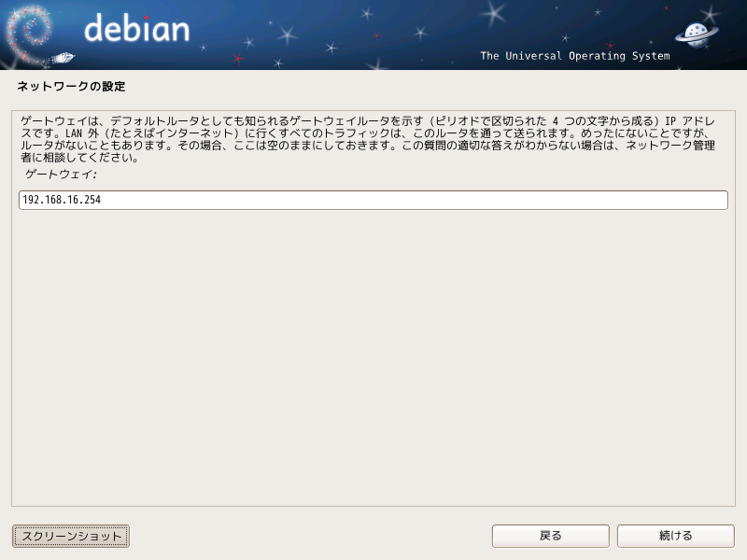747x560 pixels.
Task: Click the 192.168.16.254 text in field
Action: (x=62, y=200)
